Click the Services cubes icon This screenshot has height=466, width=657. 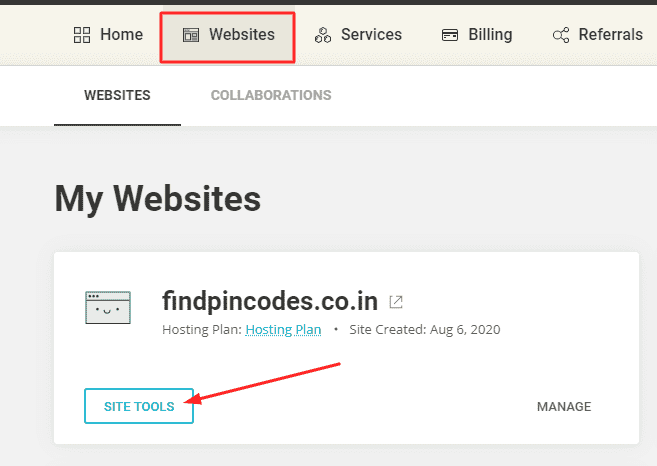[323, 35]
